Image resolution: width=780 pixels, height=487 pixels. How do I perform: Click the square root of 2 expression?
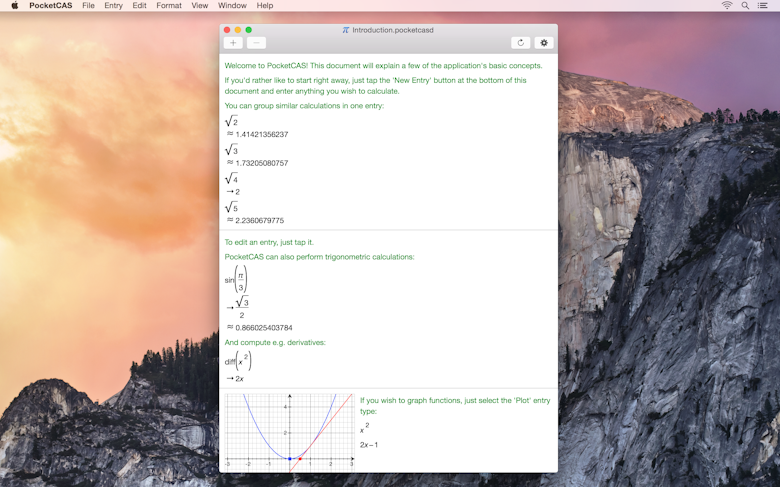click(231, 121)
